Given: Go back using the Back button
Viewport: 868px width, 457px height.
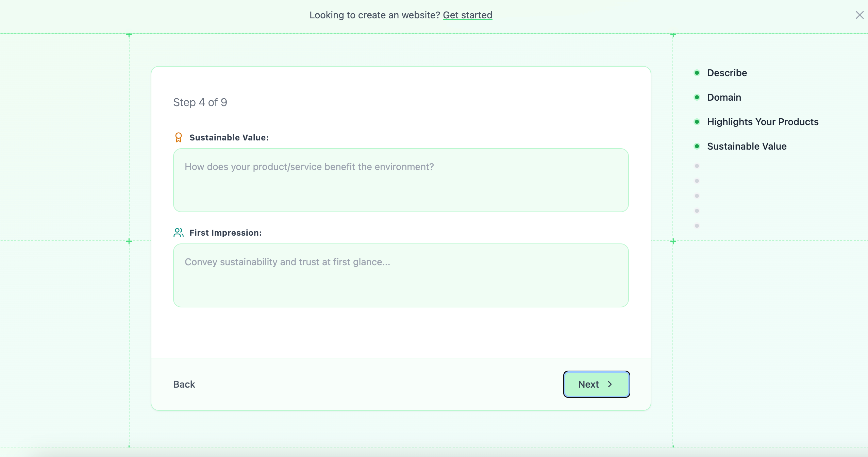Looking at the screenshot, I should click(184, 384).
